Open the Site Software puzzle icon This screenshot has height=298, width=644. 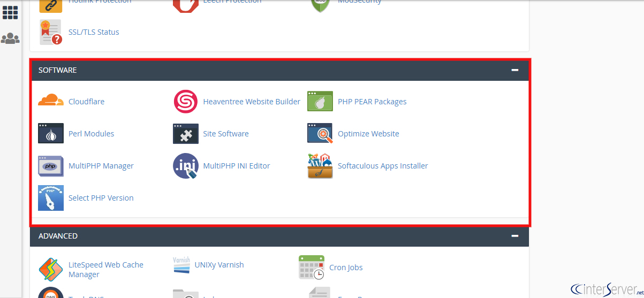click(x=186, y=134)
